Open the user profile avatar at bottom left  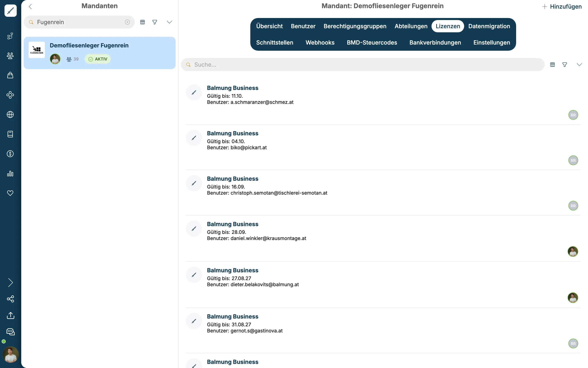point(10,354)
